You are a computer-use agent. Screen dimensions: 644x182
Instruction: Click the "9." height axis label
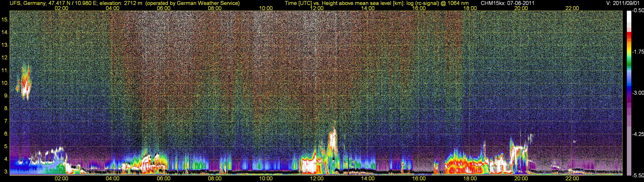click(x=6, y=96)
